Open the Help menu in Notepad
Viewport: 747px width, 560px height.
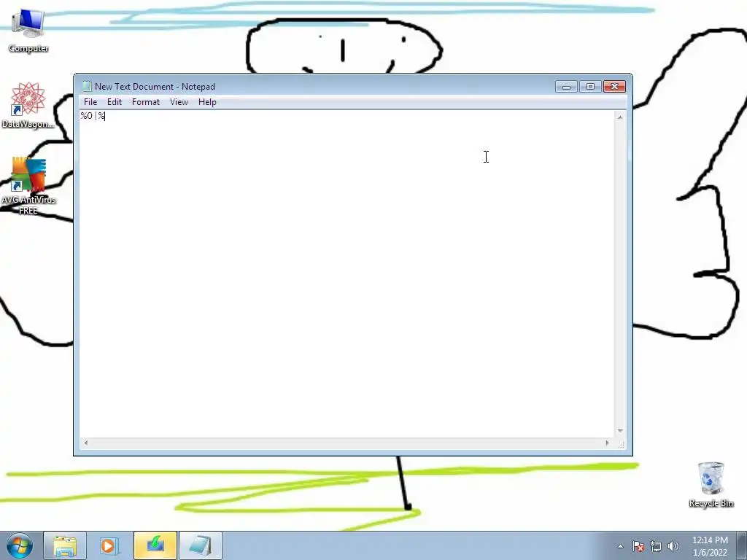pyautogui.click(x=207, y=102)
